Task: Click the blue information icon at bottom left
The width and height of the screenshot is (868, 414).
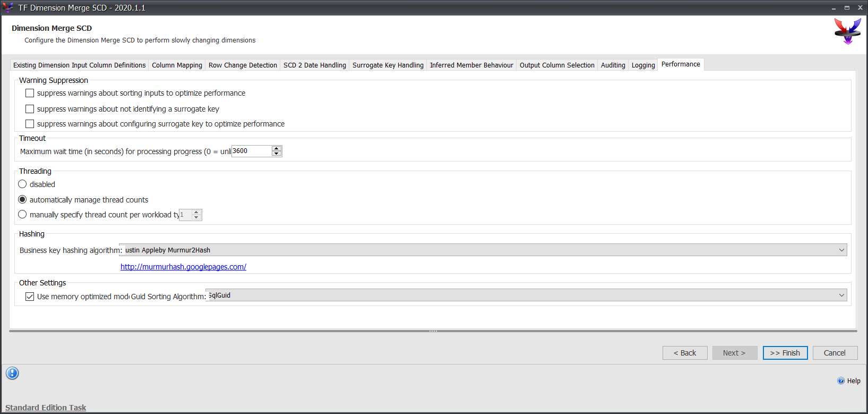Action: click(12, 373)
